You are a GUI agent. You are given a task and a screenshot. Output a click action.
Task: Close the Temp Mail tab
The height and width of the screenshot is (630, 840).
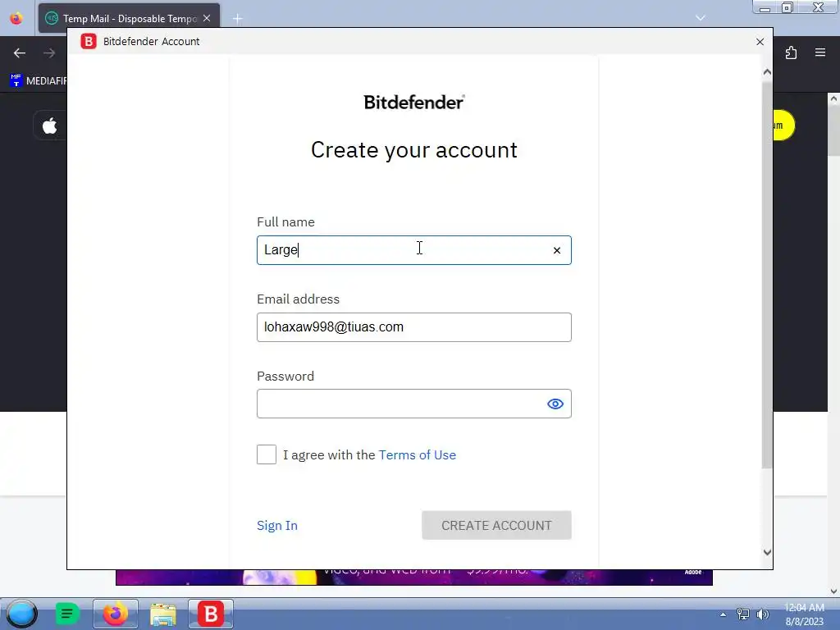(207, 18)
